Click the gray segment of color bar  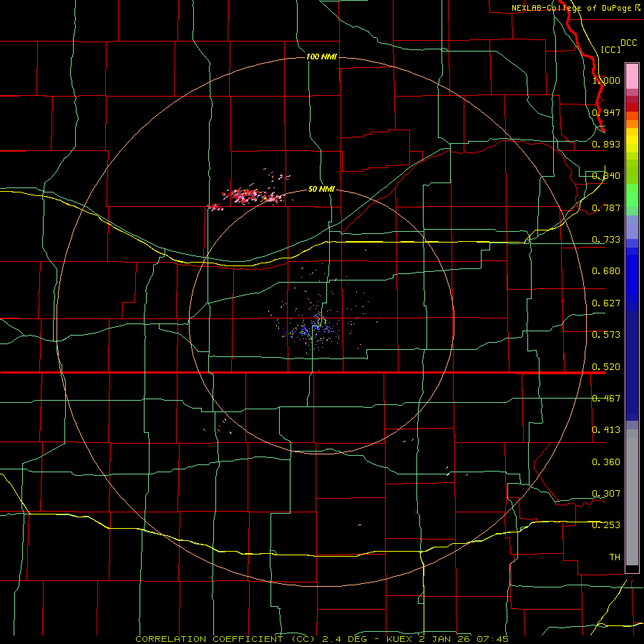pyautogui.click(x=632, y=497)
